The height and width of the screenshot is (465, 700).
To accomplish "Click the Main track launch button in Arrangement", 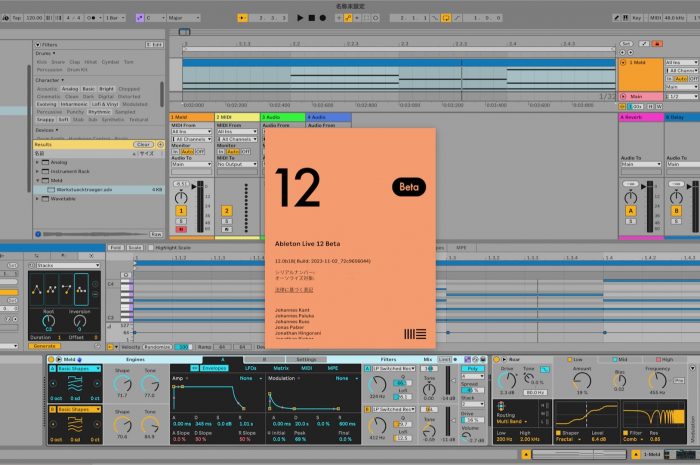I will click(x=623, y=96).
